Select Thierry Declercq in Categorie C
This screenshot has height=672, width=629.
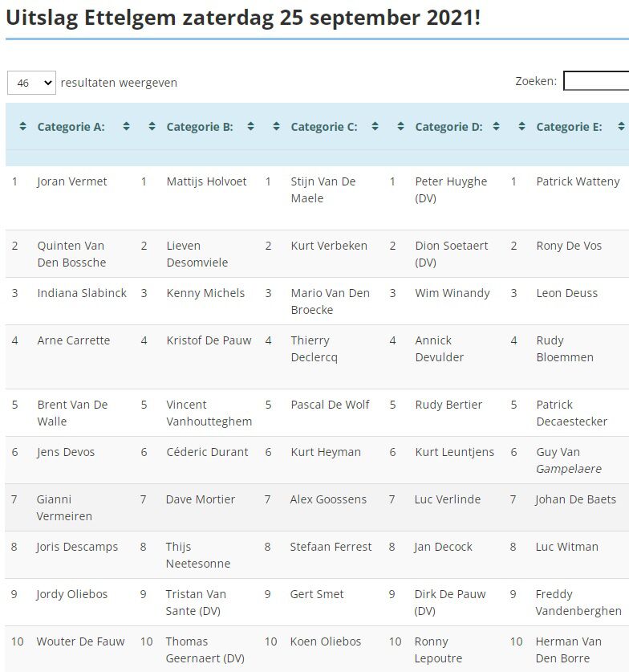click(314, 349)
